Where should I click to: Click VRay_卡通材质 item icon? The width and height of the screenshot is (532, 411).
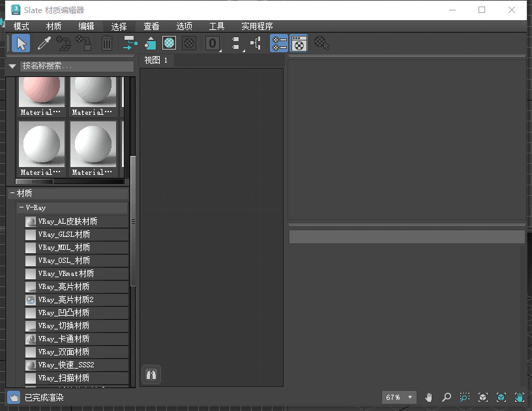[x=31, y=339]
